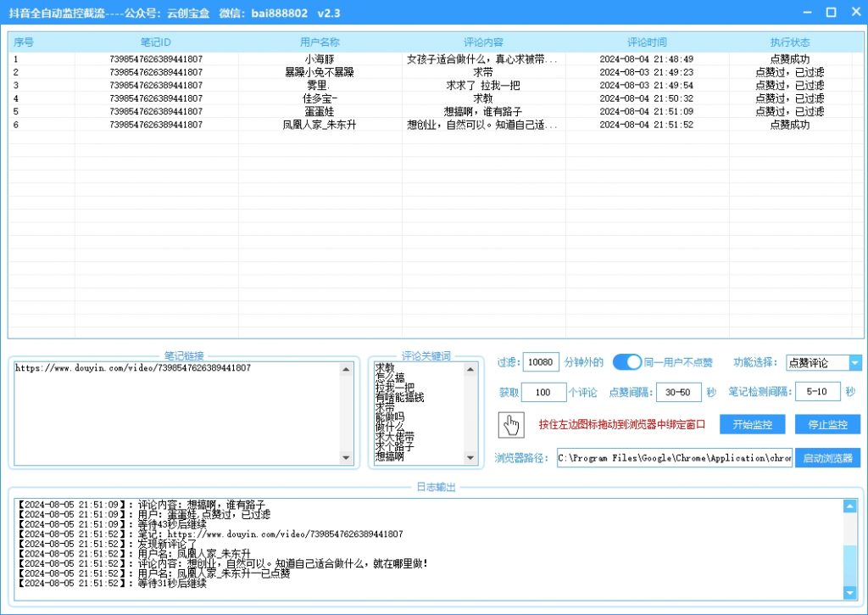
Task: Click the 过滤 minutes input field
Action: coord(541,362)
